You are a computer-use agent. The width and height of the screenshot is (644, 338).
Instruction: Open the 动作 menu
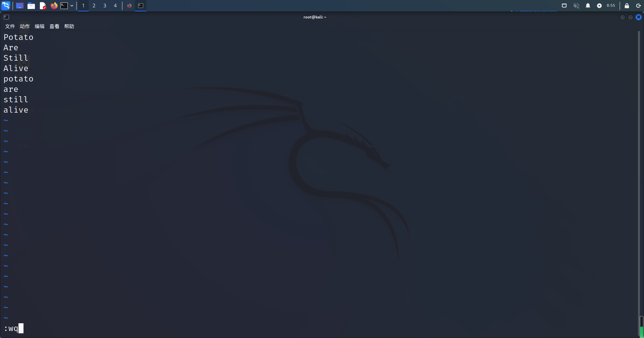pos(25,26)
